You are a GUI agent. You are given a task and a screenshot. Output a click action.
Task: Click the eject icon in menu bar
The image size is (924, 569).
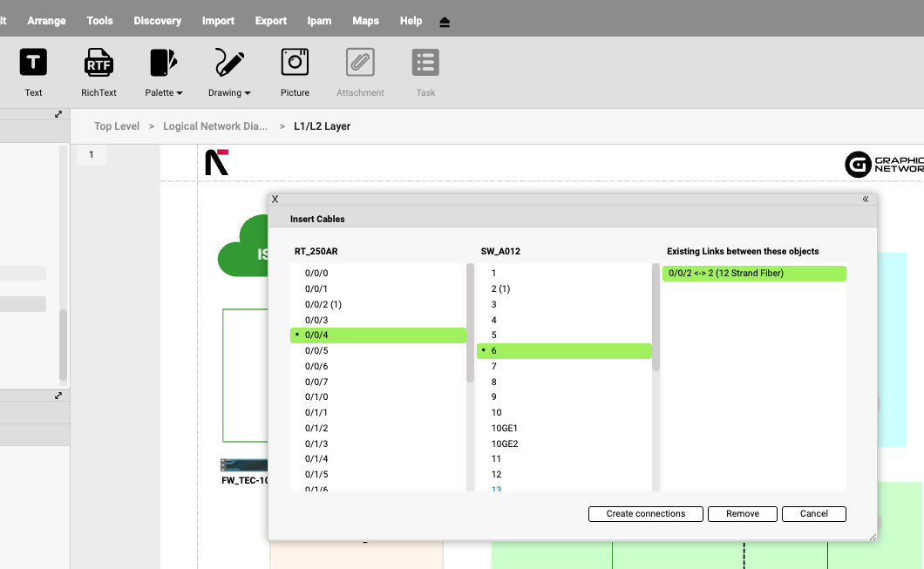click(445, 22)
